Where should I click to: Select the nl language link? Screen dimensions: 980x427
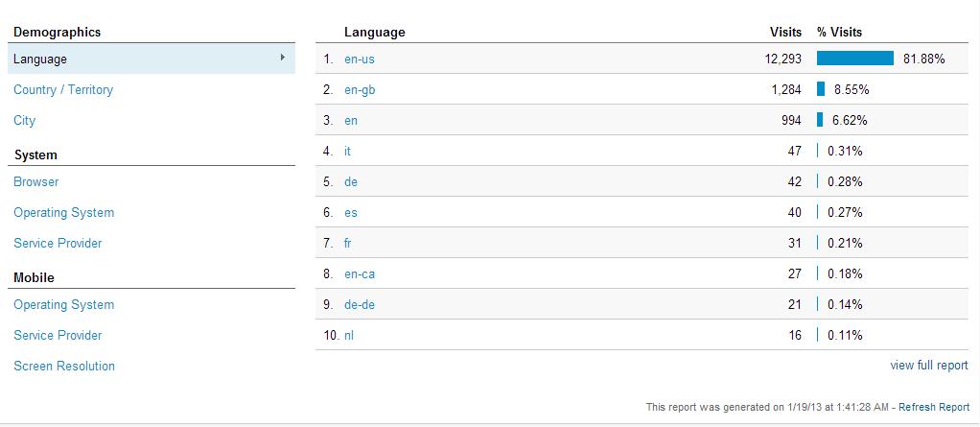349,336
